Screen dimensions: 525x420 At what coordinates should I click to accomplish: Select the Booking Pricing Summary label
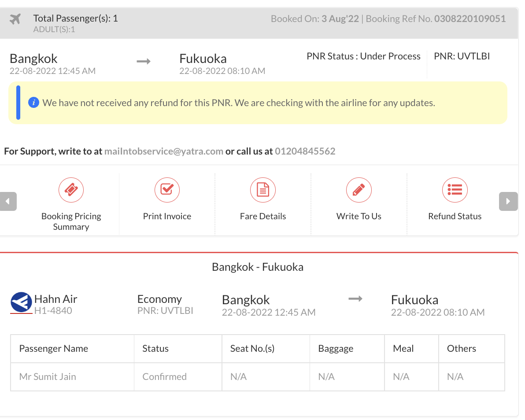[71, 221]
